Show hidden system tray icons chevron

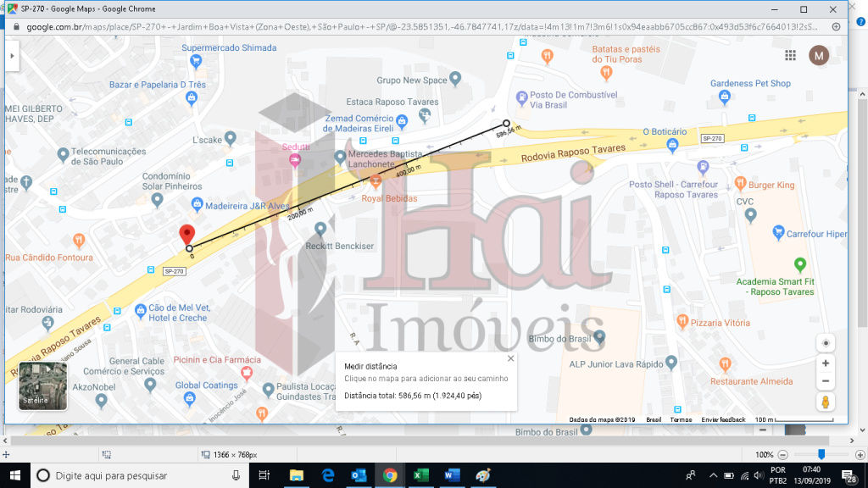[713, 475]
